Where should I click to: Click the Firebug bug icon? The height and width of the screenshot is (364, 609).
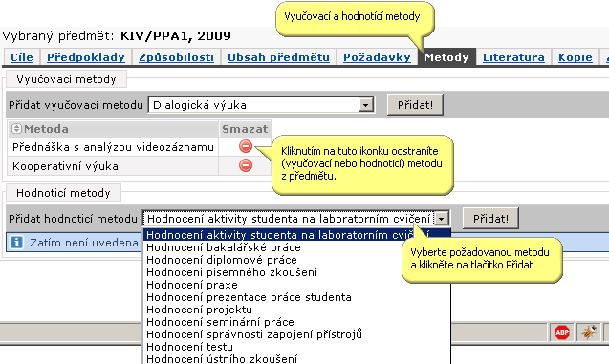click(589, 332)
